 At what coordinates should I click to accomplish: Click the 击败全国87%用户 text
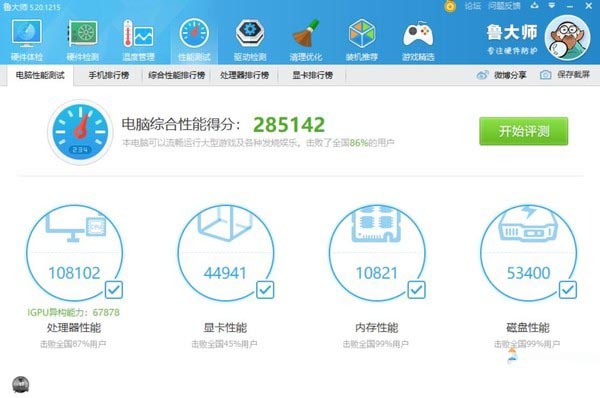tap(73, 344)
